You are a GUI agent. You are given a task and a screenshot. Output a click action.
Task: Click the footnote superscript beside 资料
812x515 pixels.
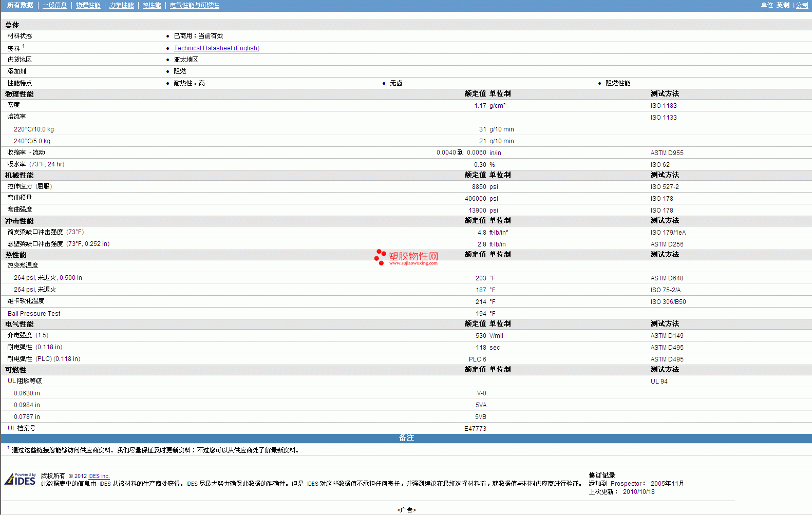[x=23, y=46]
